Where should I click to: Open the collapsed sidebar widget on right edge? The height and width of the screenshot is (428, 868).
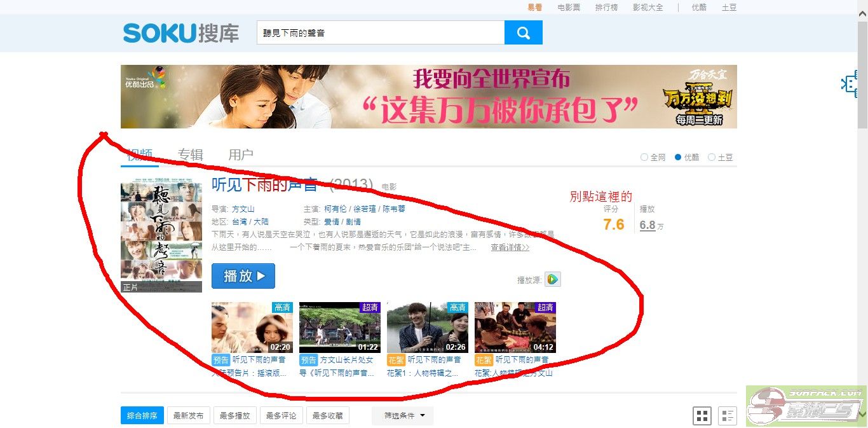tap(850, 85)
